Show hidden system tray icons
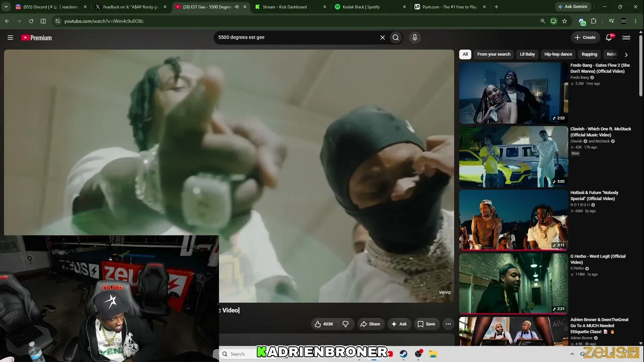 coord(572,354)
